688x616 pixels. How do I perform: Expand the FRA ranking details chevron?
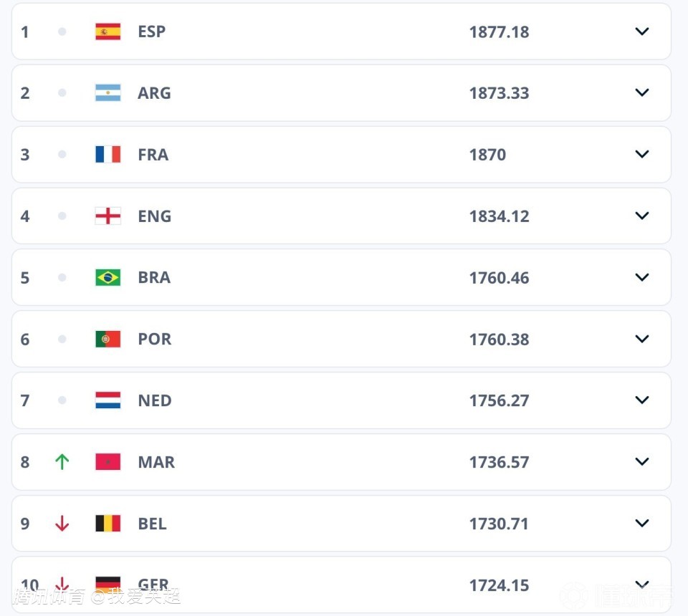tap(642, 155)
